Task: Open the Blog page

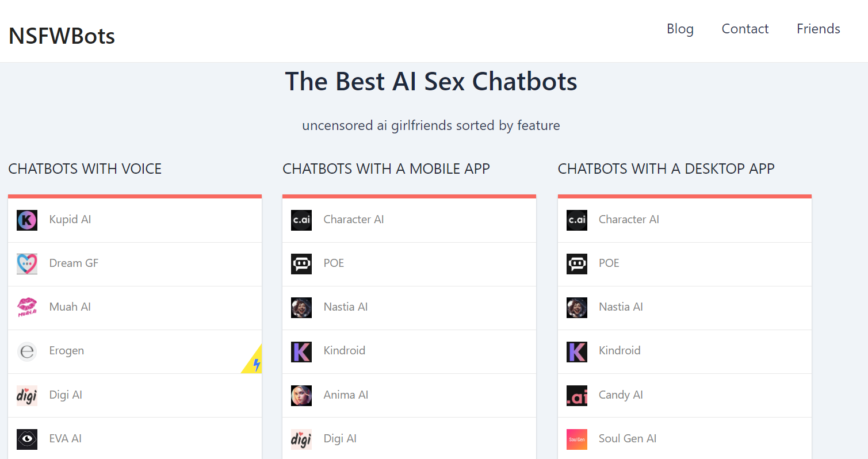Action: (680, 29)
